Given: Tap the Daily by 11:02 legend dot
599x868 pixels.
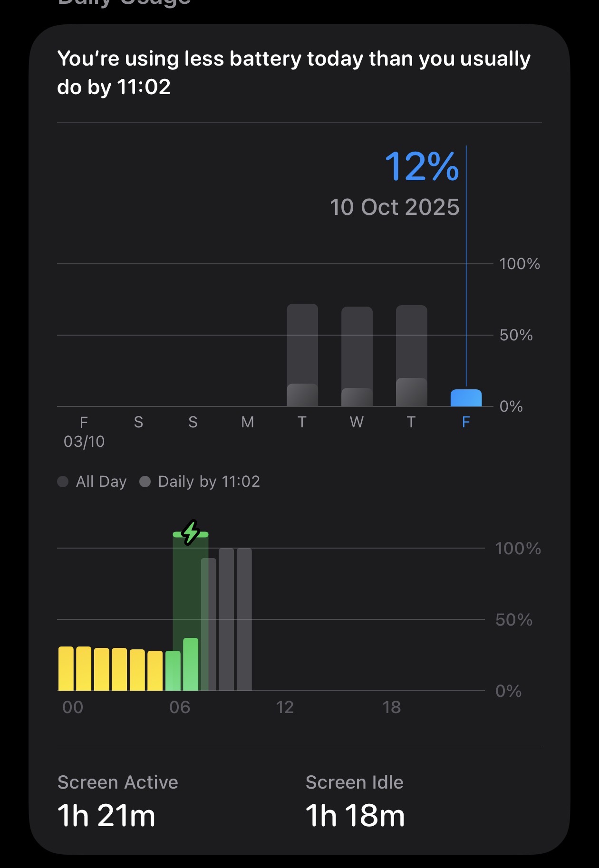Looking at the screenshot, I should pos(145,482).
